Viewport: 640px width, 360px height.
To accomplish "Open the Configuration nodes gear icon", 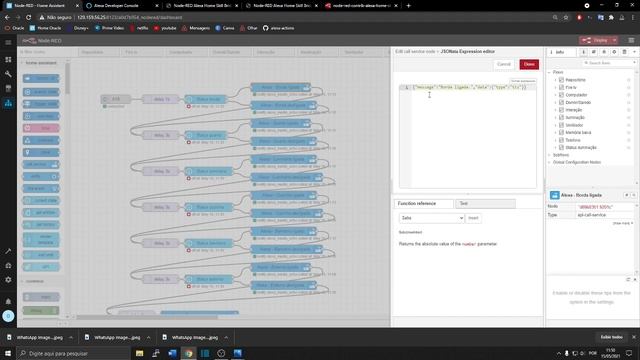I will 614,52.
